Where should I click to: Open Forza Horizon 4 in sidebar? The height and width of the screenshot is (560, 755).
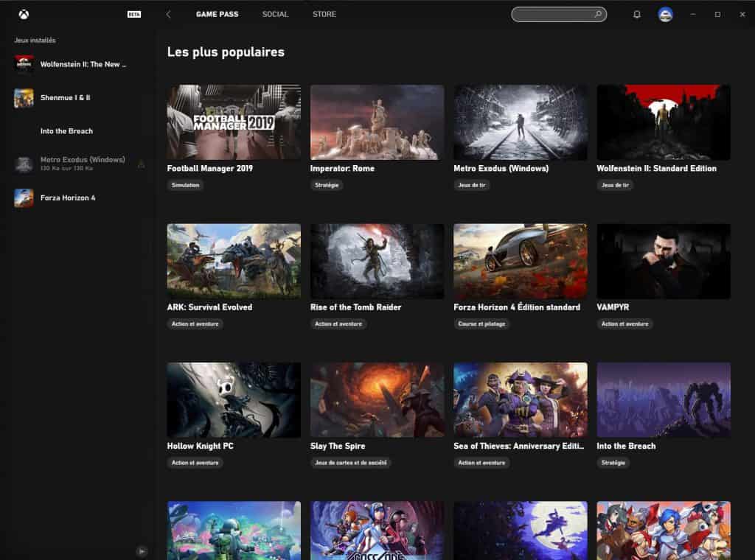click(x=67, y=198)
